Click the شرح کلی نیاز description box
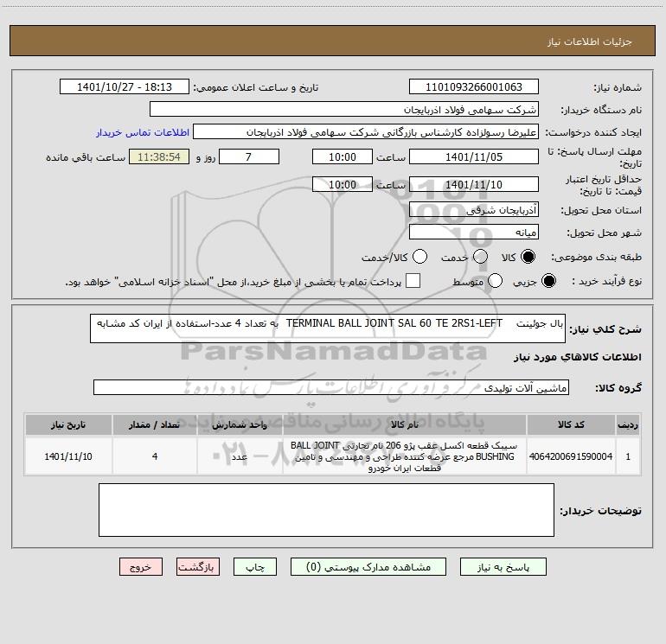666x644 pixels. point(328,328)
